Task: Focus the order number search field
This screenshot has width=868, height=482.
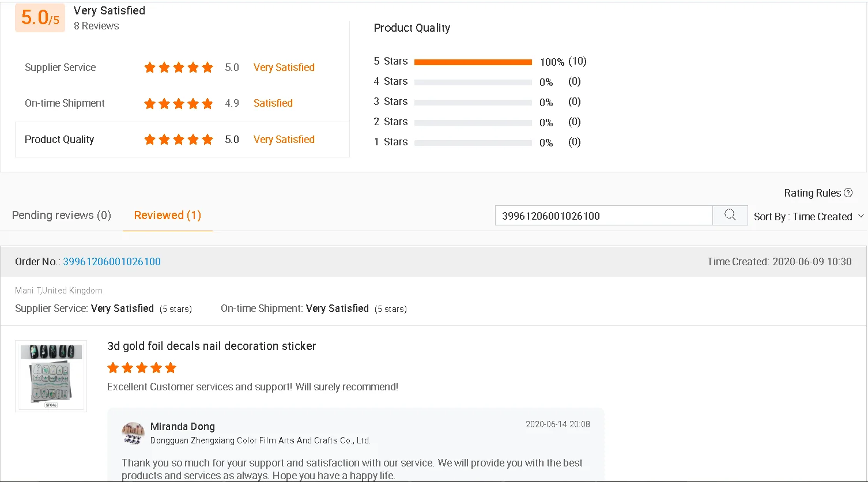Action: (603, 216)
